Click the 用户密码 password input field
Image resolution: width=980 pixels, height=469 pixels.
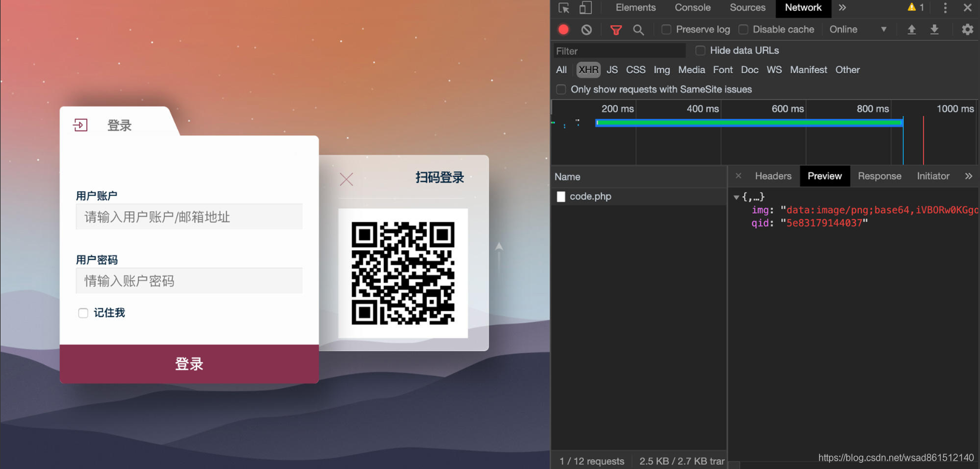pyautogui.click(x=189, y=281)
